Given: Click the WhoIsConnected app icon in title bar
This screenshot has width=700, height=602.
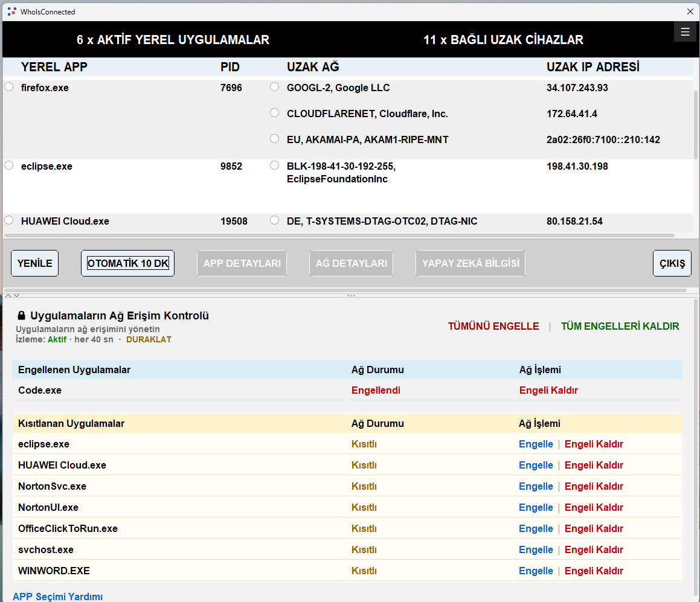Looking at the screenshot, I should [x=11, y=11].
